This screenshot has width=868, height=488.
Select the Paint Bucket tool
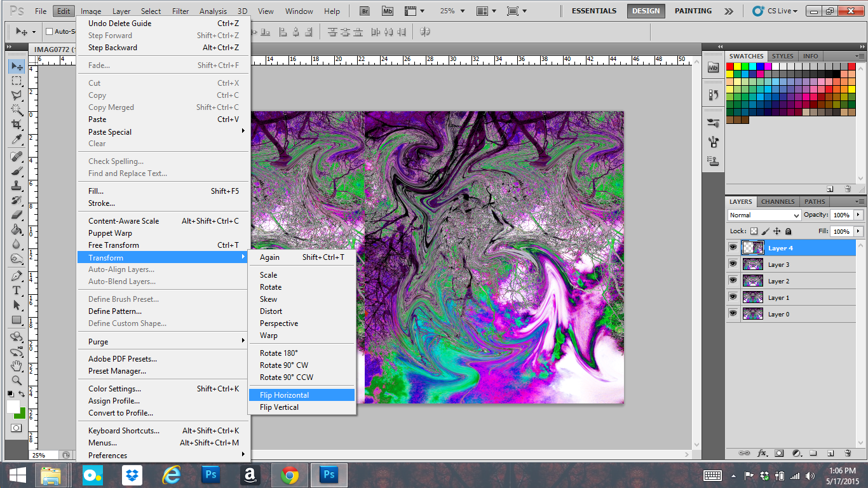point(17,229)
